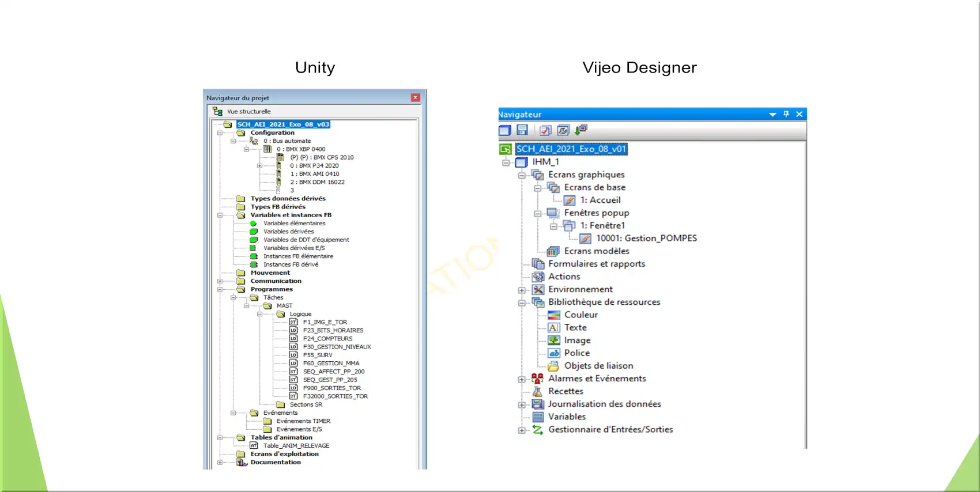Click the Actions gears icon
Image resolution: width=980 pixels, height=492 pixels.
[538, 277]
